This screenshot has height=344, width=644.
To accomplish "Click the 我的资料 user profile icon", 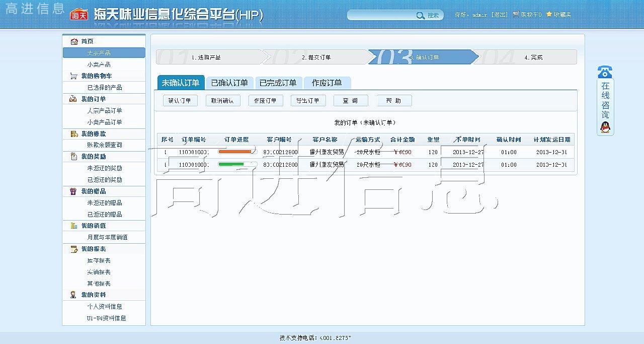I will (73, 295).
